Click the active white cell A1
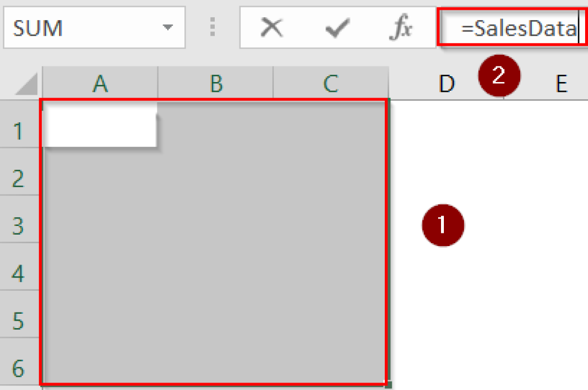The image size is (588, 390). pyautogui.click(x=100, y=125)
